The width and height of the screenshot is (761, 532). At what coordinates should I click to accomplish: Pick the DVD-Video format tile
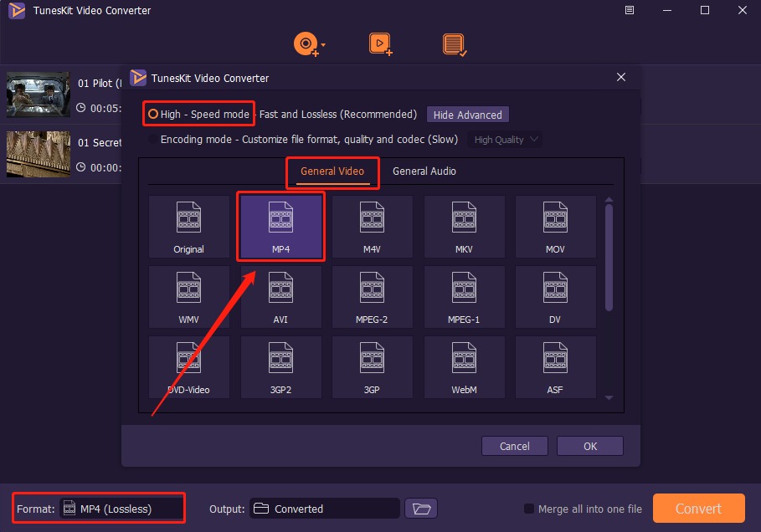[x=189, y=367]
